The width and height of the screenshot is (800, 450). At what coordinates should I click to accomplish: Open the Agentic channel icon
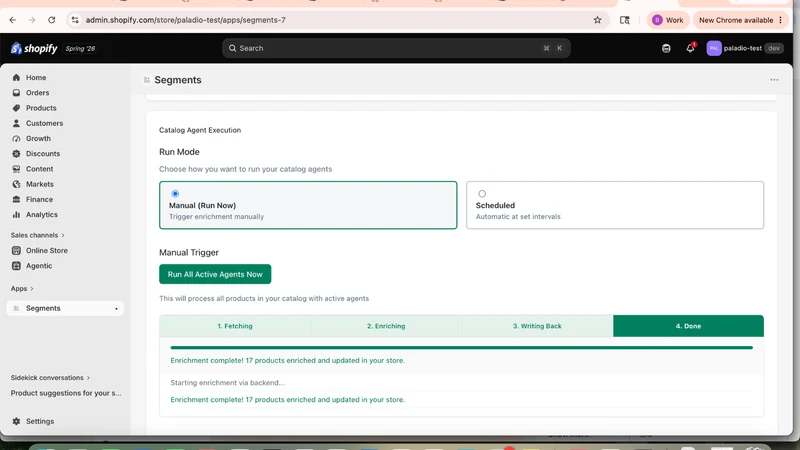click(x=16, y=266)
